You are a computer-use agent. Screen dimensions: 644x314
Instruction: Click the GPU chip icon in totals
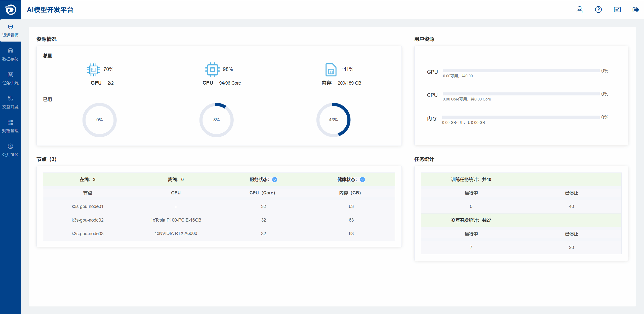click(93, 70)
